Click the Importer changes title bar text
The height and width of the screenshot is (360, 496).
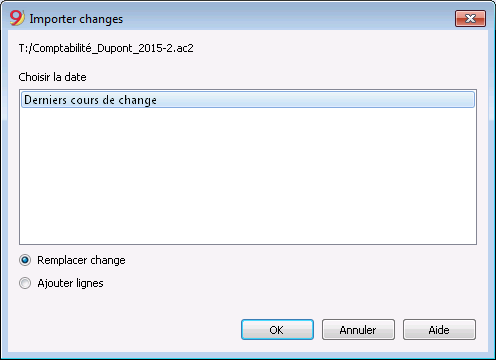tap(76, 19)
